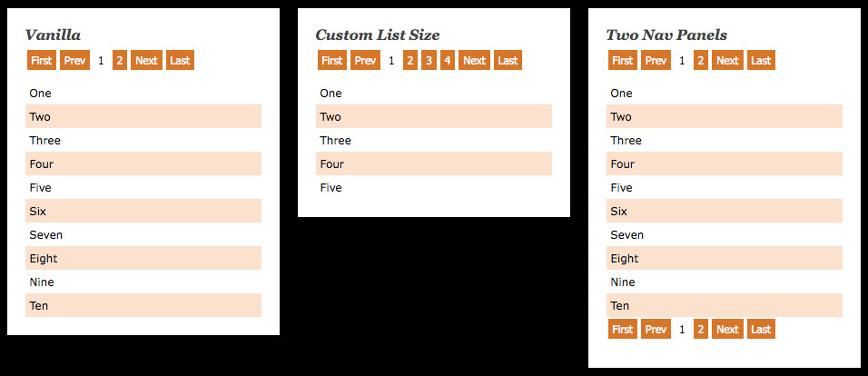Click current page 1 in Custom List Size
Image resolution: width=868 pixels, height=376 pixels.
point(391,61)
